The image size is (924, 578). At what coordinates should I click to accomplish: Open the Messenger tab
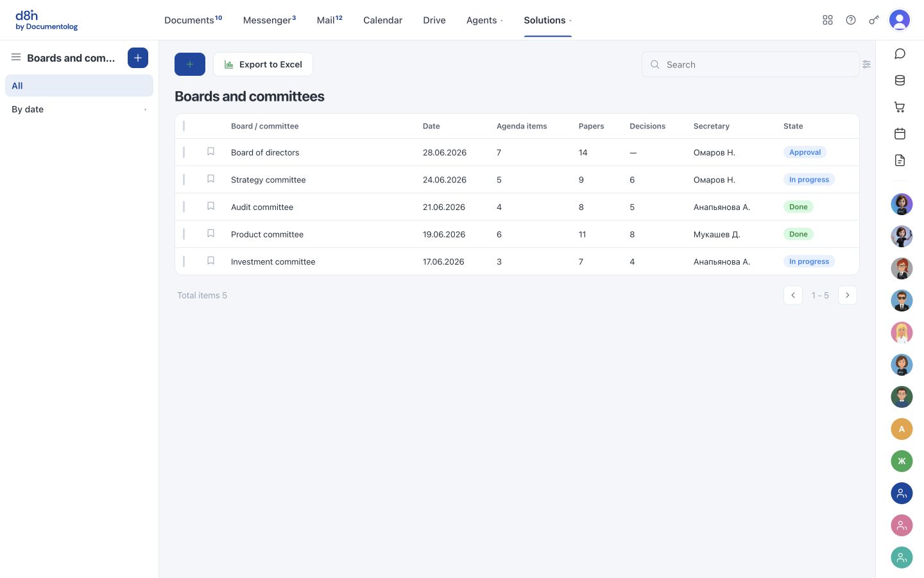point(269,20)
